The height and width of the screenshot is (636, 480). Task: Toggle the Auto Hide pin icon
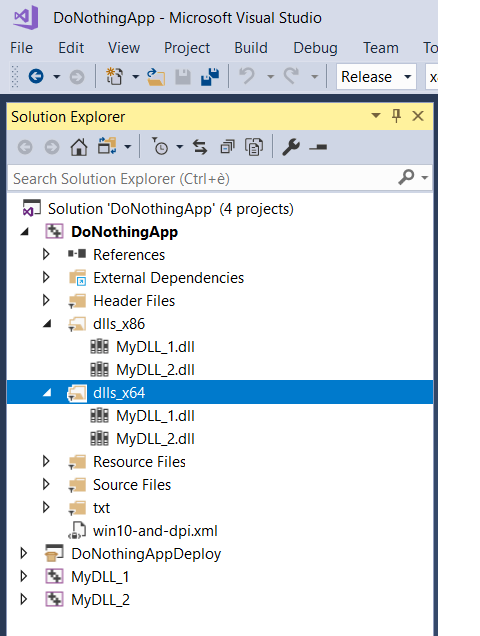point(396,116)
